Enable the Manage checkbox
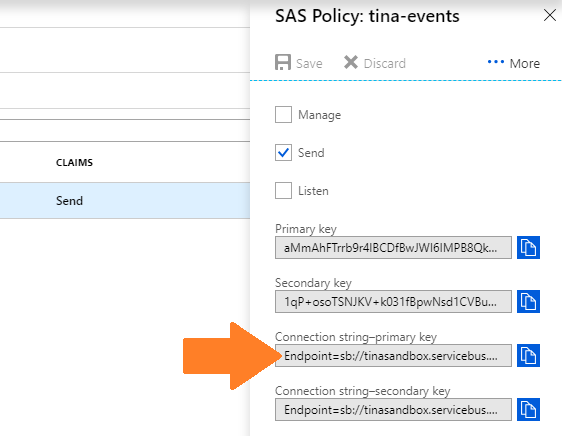 (283, 114)
